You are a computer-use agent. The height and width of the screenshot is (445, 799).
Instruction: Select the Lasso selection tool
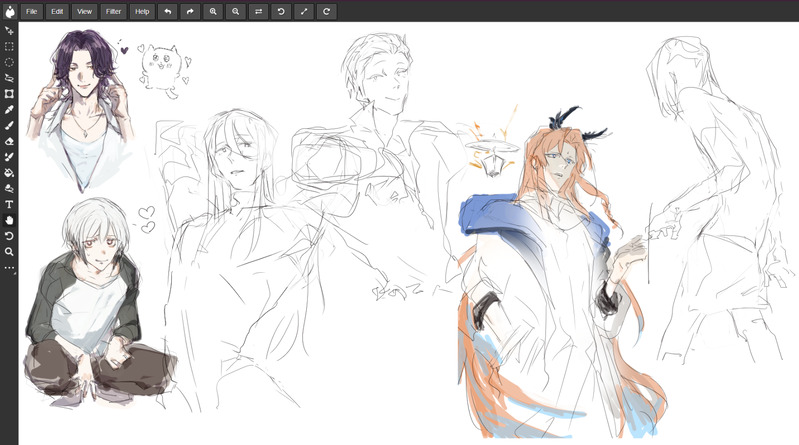point(9,78)
